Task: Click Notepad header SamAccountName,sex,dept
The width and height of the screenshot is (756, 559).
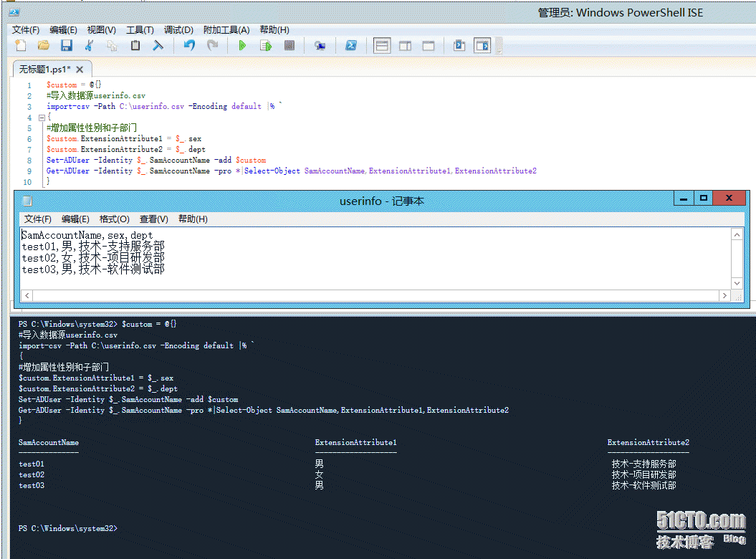Action: pyautogui.click(x=87, y=235)
